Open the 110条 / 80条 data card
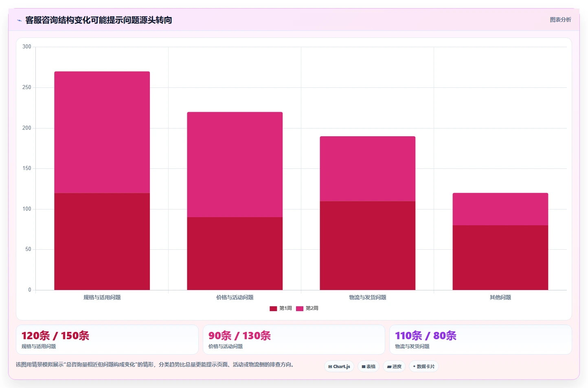Image resolution: width=588 pixels, height=388 pixels. [x=480, y=340]
